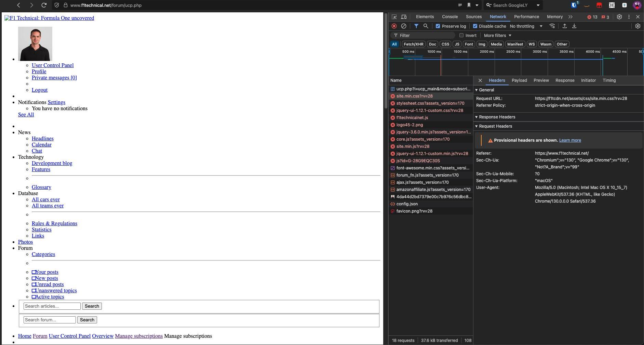This screenshot has height=345, width=644.
Task: Activate the inspect element picker
Action: click(394, 17)
